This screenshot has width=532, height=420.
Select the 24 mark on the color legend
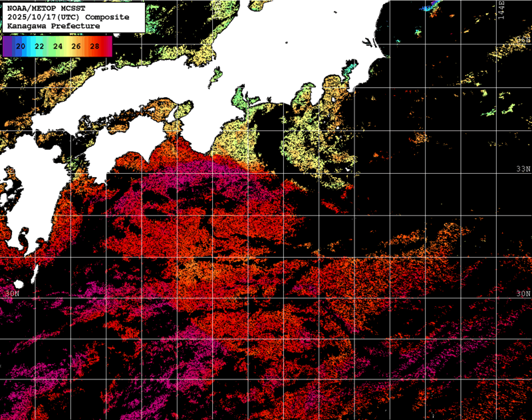[x=58, y=47]
